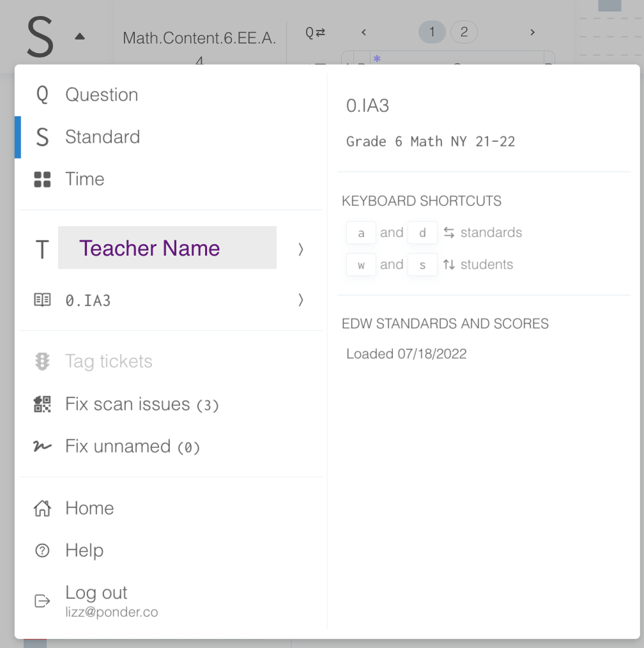Click the traffic light Tag tickets icon
The image size is (644, 648).
(x=42, y=362)
